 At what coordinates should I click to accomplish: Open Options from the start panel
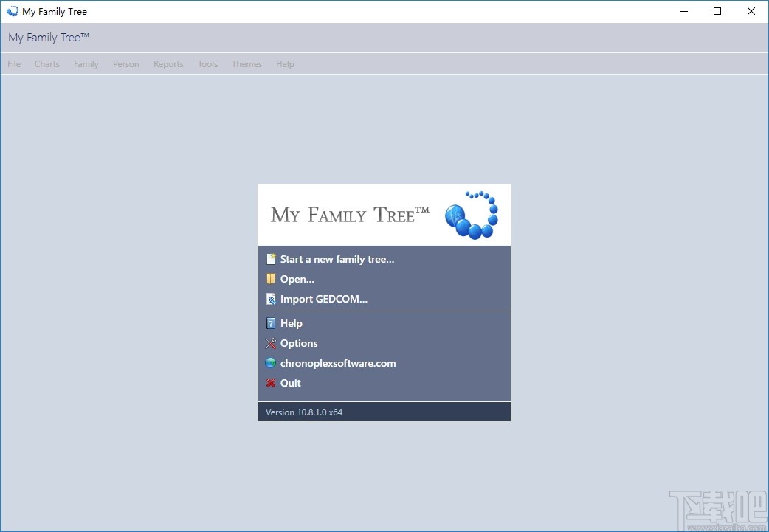[299, 343]
